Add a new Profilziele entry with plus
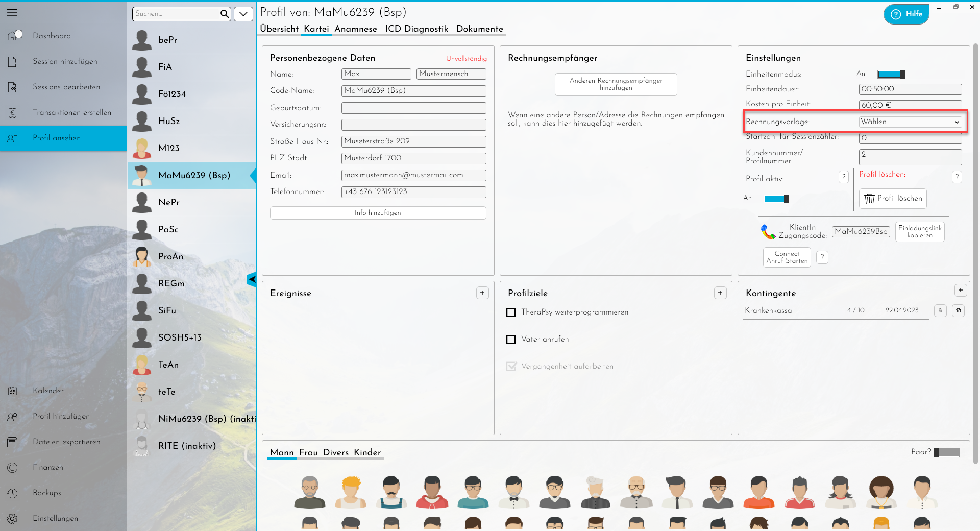This screenshot has width=980, height=531. [720, 293]
